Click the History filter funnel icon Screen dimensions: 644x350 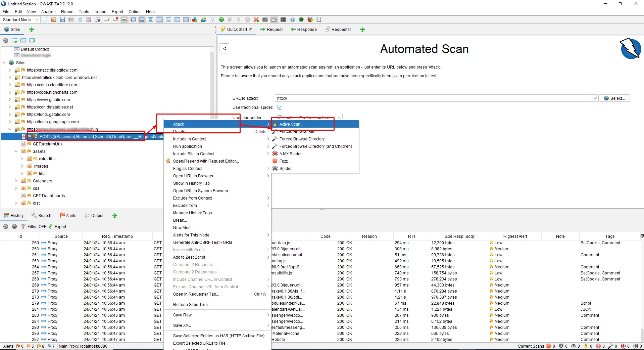click(x=23, y=226)
